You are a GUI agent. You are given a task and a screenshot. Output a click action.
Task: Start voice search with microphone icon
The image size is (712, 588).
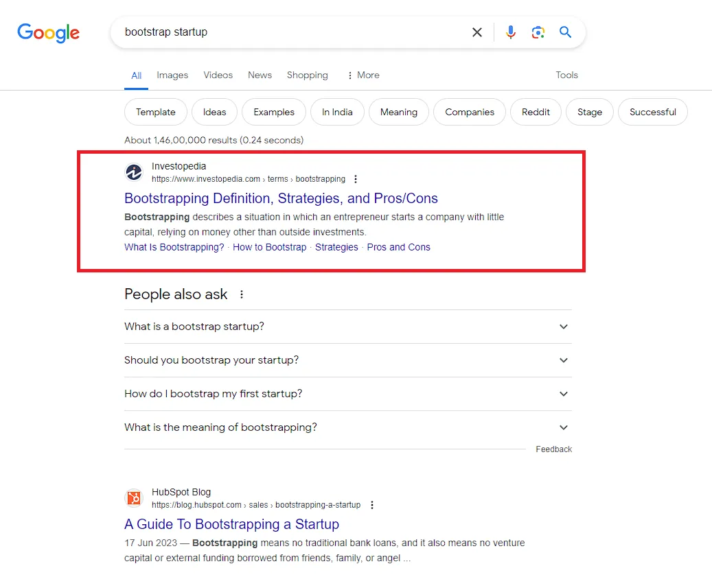coord(511,32)
